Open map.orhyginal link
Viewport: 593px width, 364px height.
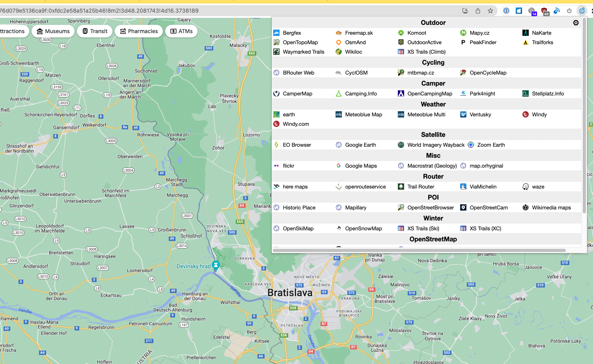pyautogui.click(x=486, y=166)
